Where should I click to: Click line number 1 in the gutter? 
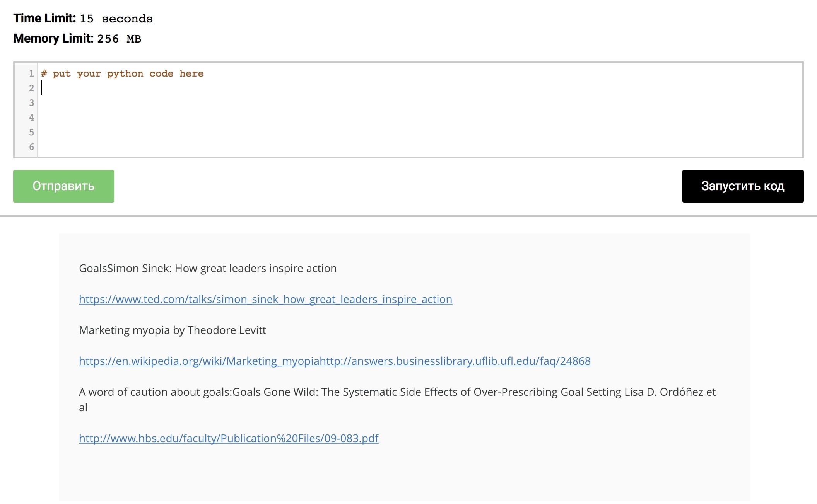pyautogui.click(x=31, y=73)
